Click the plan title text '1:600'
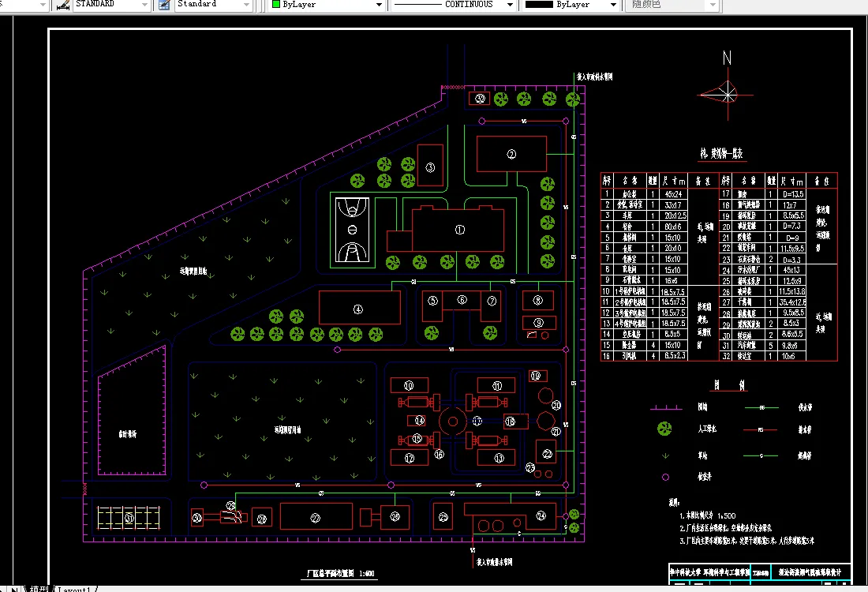The image size is (868, 592). [366, 574]
